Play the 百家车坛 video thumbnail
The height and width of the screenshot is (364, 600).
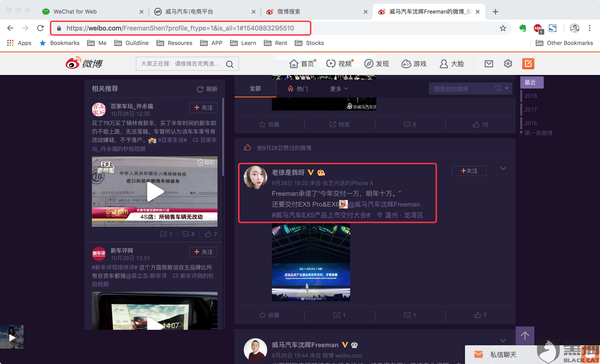point(155,192)
